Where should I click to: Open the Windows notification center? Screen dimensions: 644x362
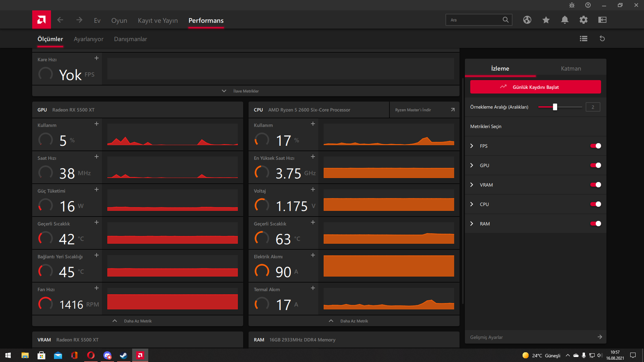pyautogui.click(x=633, y=355)
